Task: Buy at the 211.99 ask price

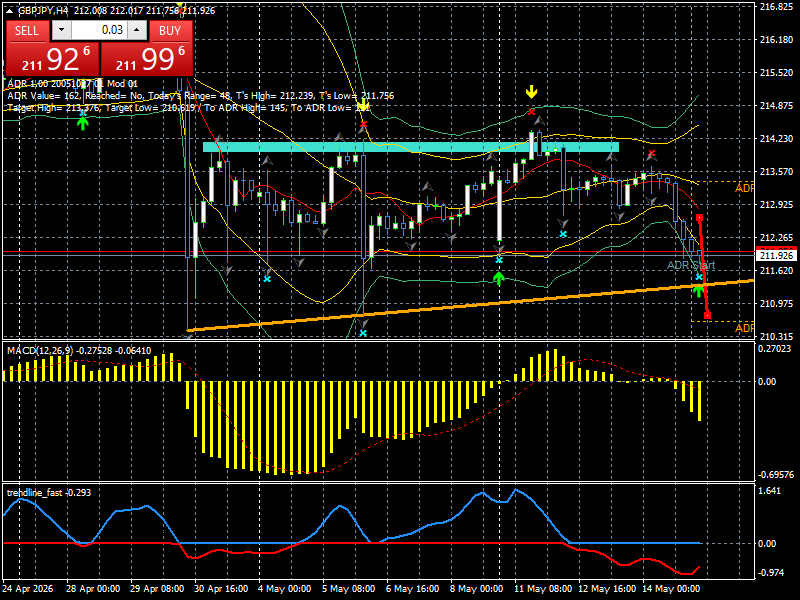Action: pos(147,59)
